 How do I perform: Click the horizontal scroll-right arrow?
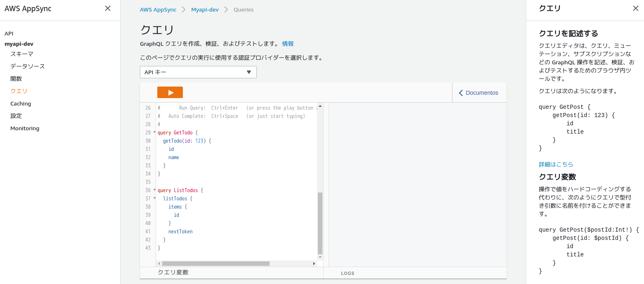coord(314,263)
